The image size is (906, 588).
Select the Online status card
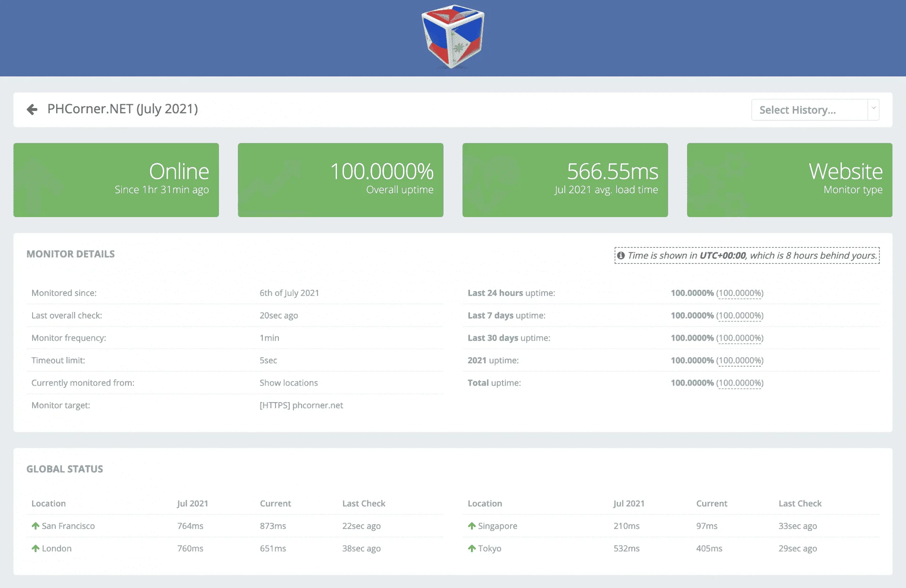point(116,180)
